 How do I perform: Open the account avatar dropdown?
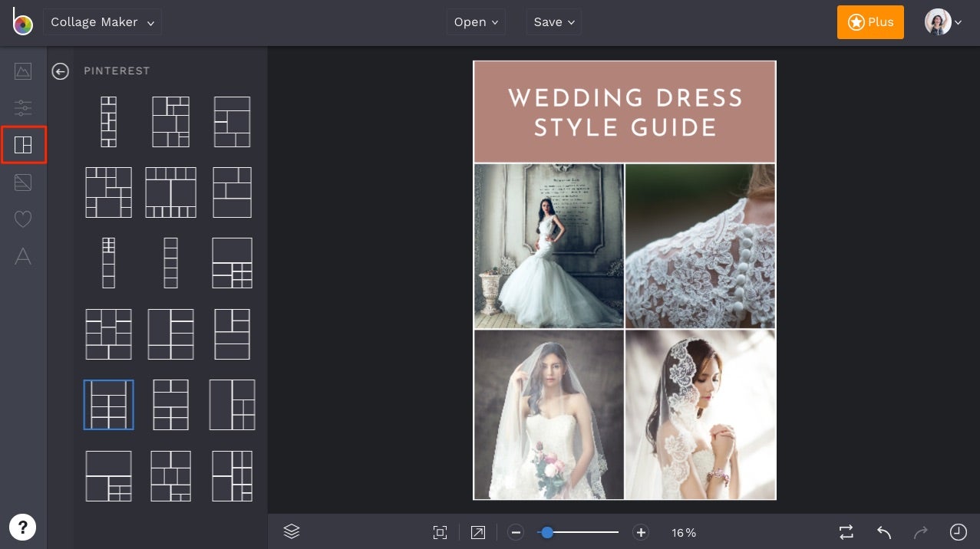pyautogui.click(x=943, y=21)
